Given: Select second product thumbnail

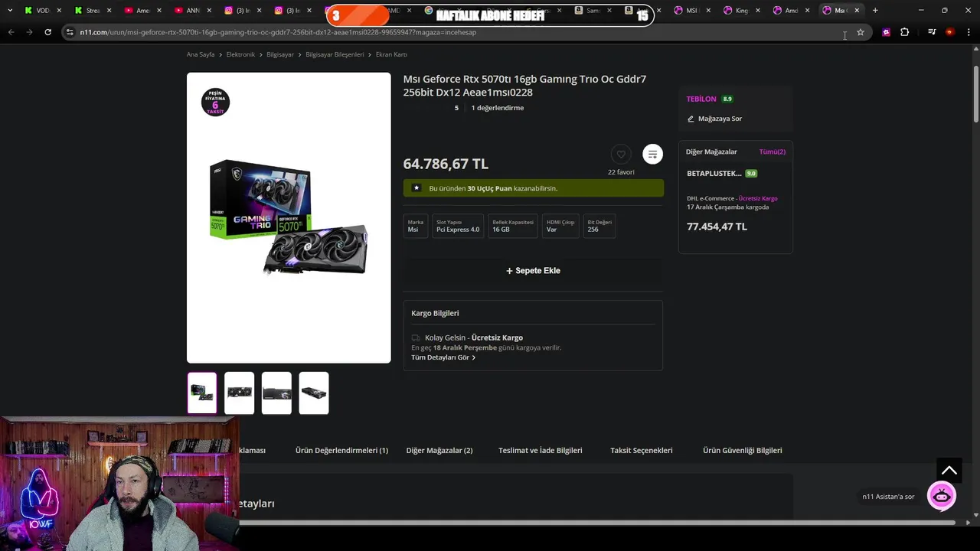Looking at the screenshot, I should 240,393.
